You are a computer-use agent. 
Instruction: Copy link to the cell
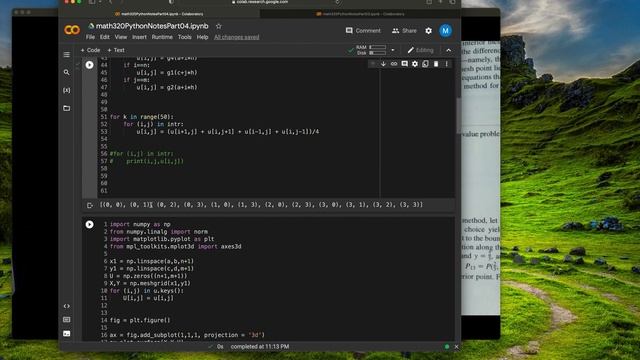(x=394, y=64)
